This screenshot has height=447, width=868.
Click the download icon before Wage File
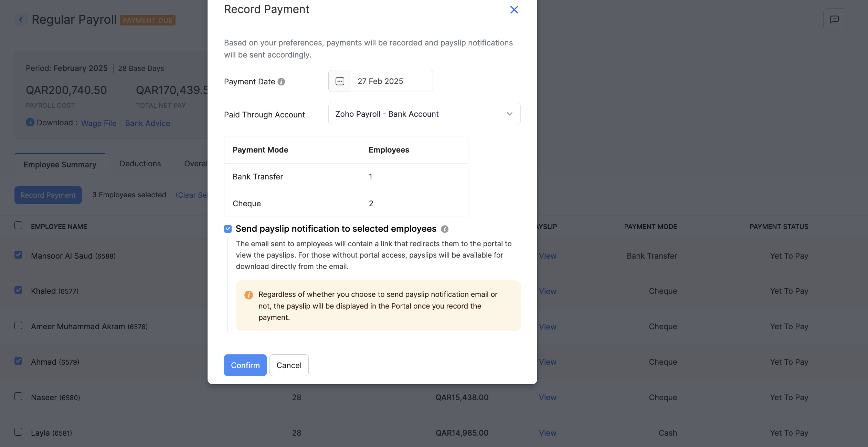coord(30,122)
